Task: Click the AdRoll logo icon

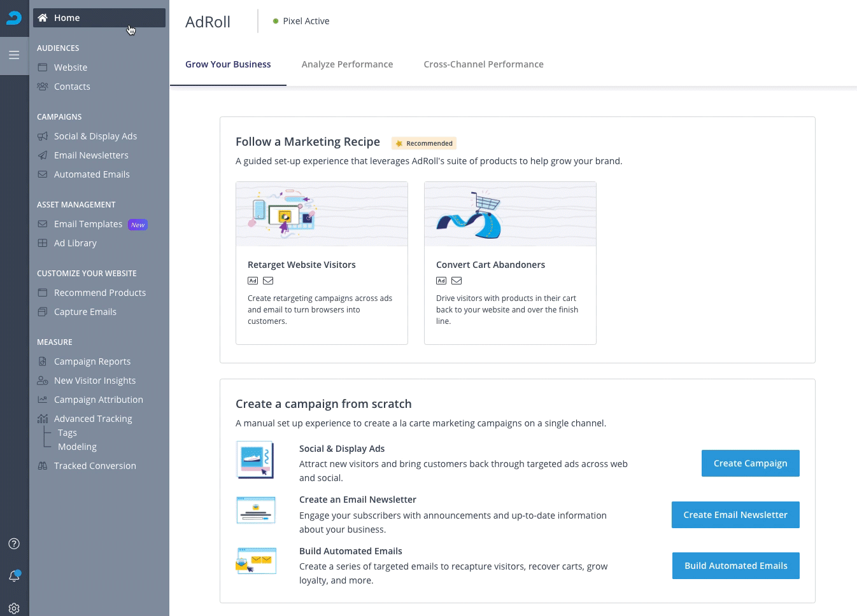Action: click(x=14, y=18)
